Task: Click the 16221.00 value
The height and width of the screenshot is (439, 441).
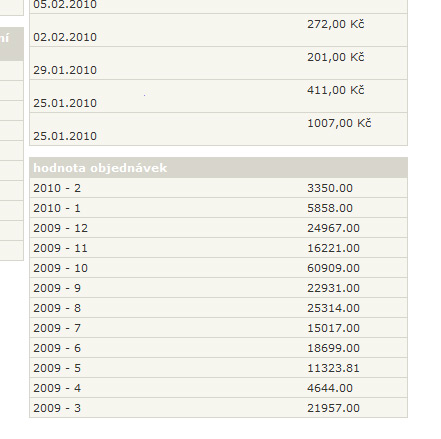Action: (x=333, y=248)
